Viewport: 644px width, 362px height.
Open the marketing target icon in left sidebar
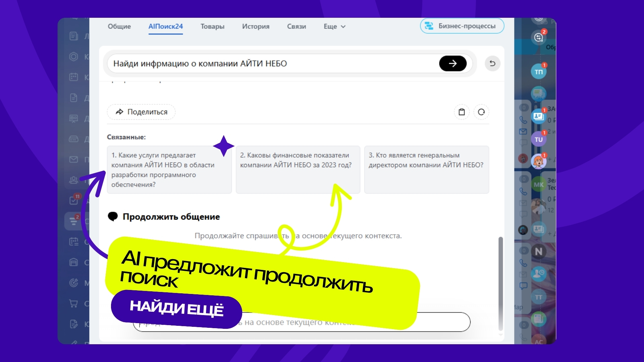coord(73,283)
